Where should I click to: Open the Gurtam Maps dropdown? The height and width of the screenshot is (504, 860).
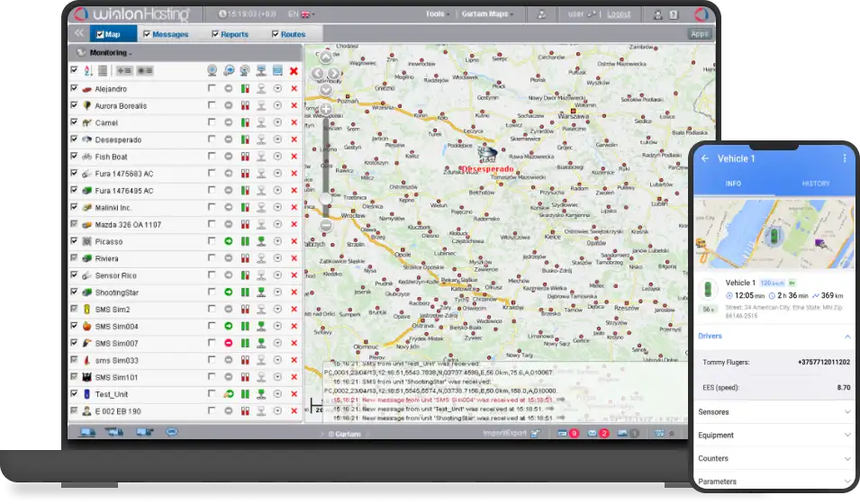pyautogui.click(x=487, y=14)
